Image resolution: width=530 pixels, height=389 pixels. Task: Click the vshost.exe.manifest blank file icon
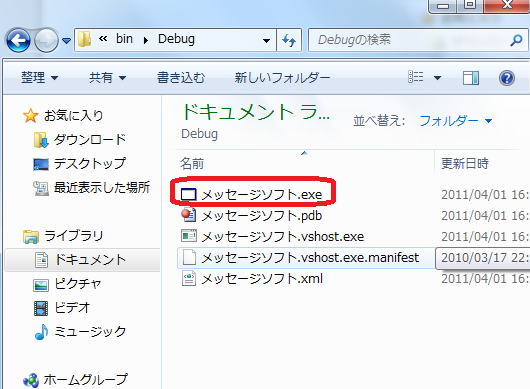click(x=189, y=257)
